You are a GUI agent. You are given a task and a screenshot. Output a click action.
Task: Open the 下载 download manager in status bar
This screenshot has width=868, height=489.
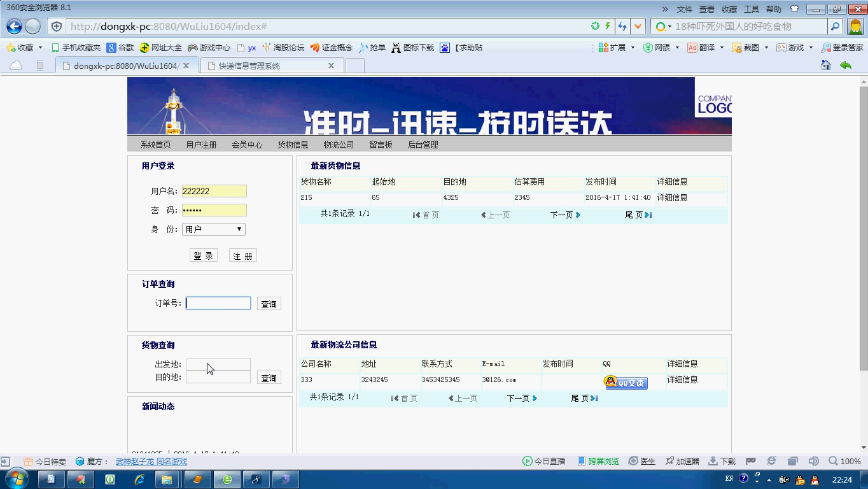point(722,461)
